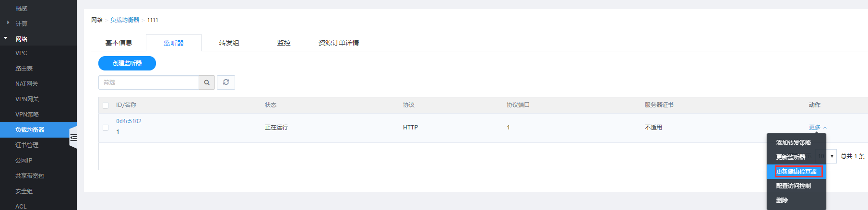This screenshot has height=210, width=868.
Task: Go to 负载均衡器 breadcrumb link
Action: point(125,20)
